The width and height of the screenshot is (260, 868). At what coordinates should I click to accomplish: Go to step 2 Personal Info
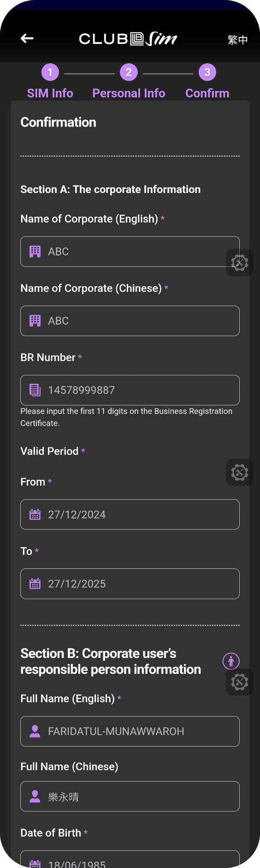coord(129,82)
